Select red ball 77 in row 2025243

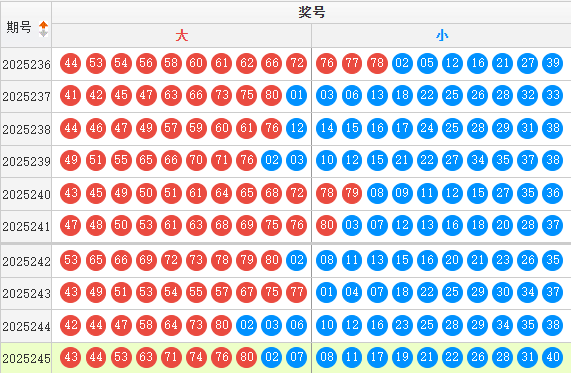point(296,292)
